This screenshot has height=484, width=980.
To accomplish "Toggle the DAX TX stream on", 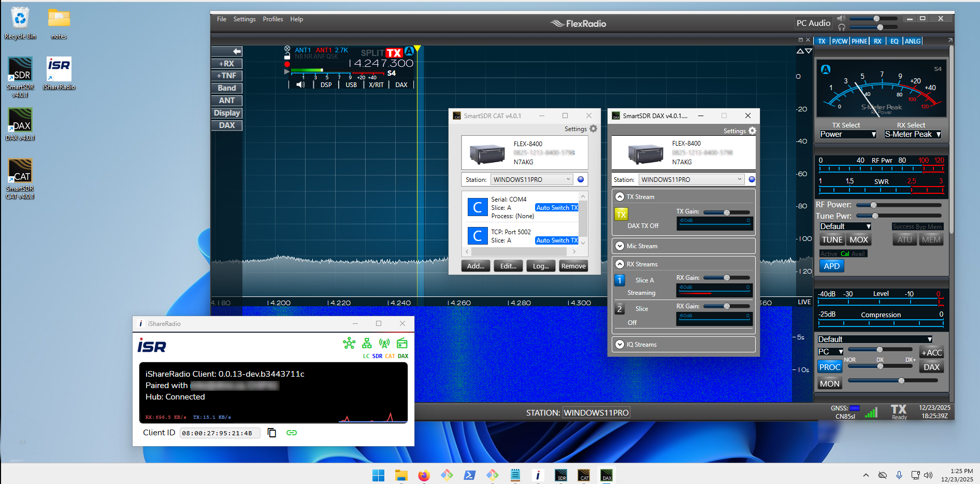I will point(621,213).
